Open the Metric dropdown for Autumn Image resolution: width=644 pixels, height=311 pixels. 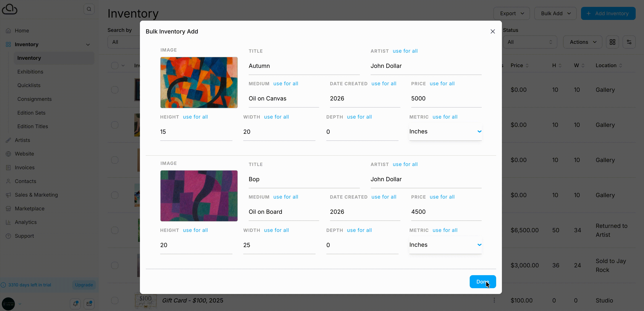tap(445, 131)
